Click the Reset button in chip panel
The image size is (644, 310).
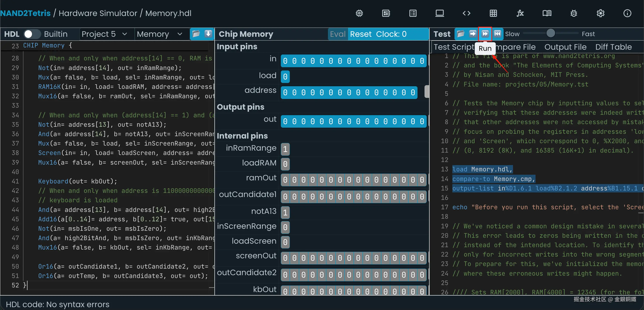click(x=361, y=34)
